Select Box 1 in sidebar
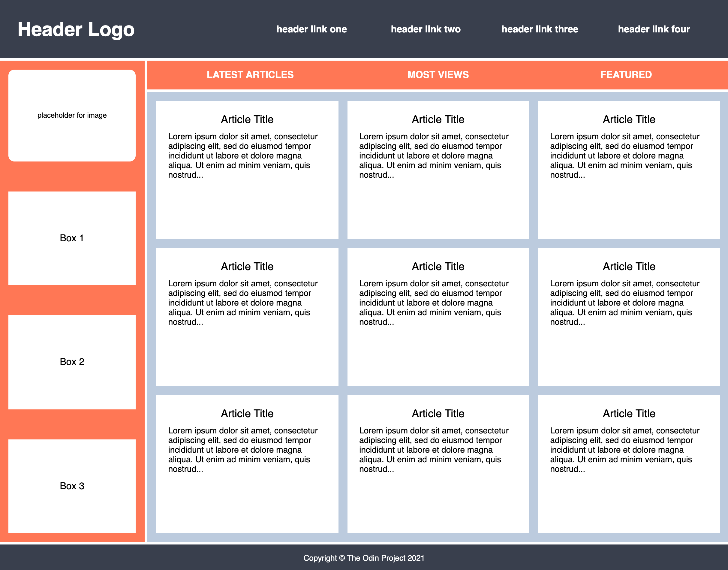This screenshot has width=728, height=570. tap(72, 238)
